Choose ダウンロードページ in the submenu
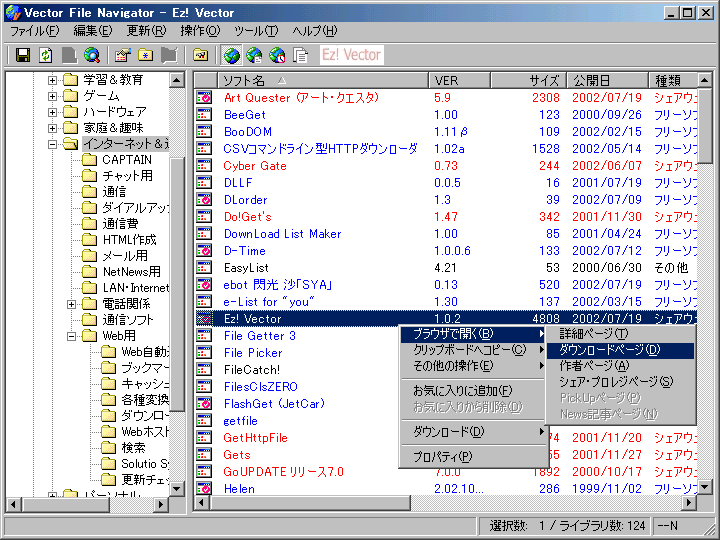This screenshot has width=720, height=540. pyautogui.click(x=620, y=350)
